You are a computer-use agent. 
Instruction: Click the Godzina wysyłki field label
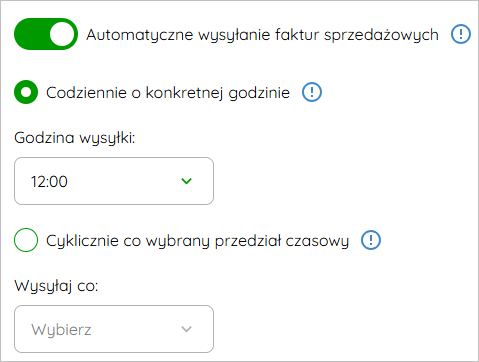coord(75,138)
